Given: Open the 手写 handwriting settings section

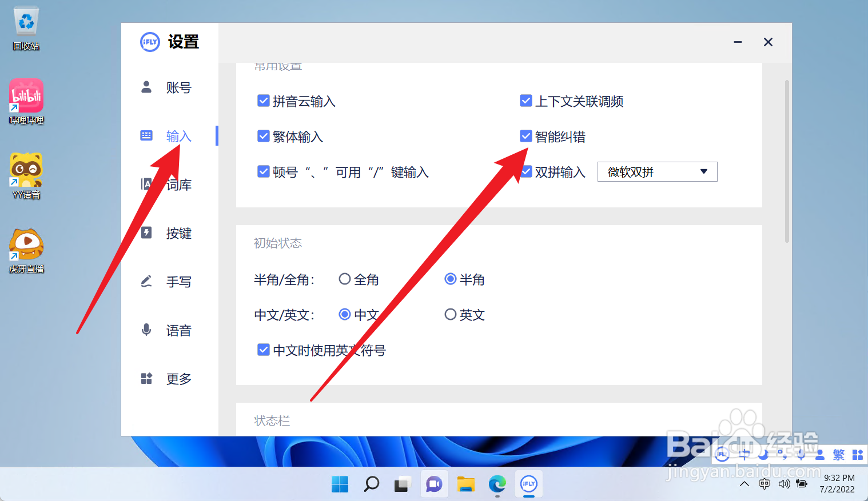Looking at the screenshot, I should tap(178, 281).
